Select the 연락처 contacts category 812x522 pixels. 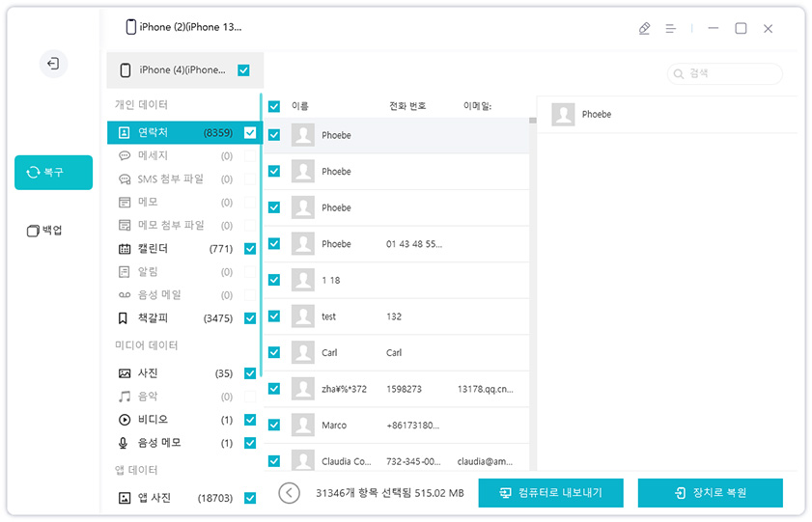coord(184,132)
